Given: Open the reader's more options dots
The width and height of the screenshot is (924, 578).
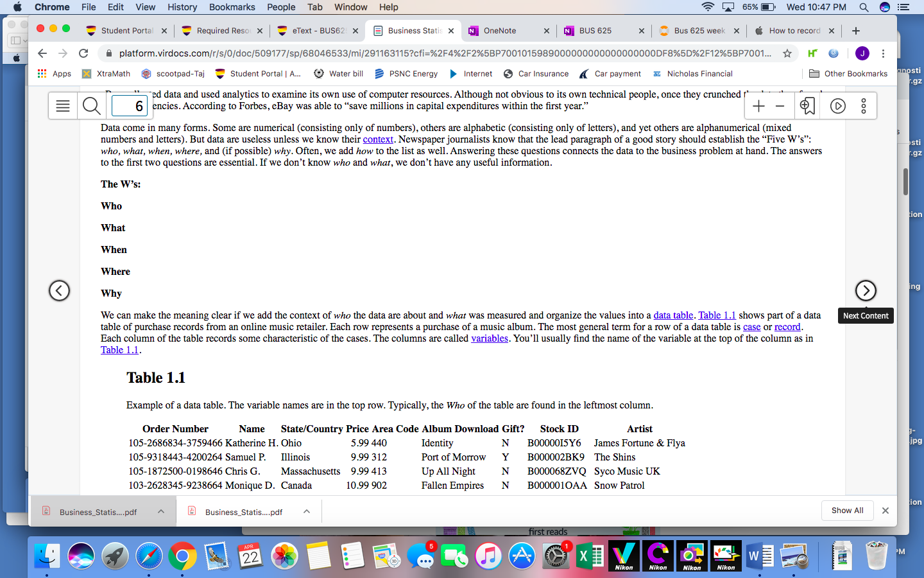Looking at the screenshot, I should 864,106.
